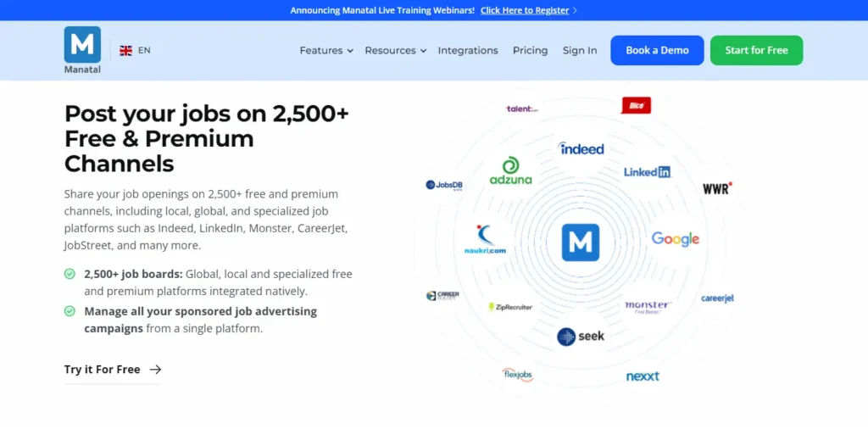Click the central Manatal M icon in circle
868x446 pixels.
pyautogui.click(x=580, y=243)
